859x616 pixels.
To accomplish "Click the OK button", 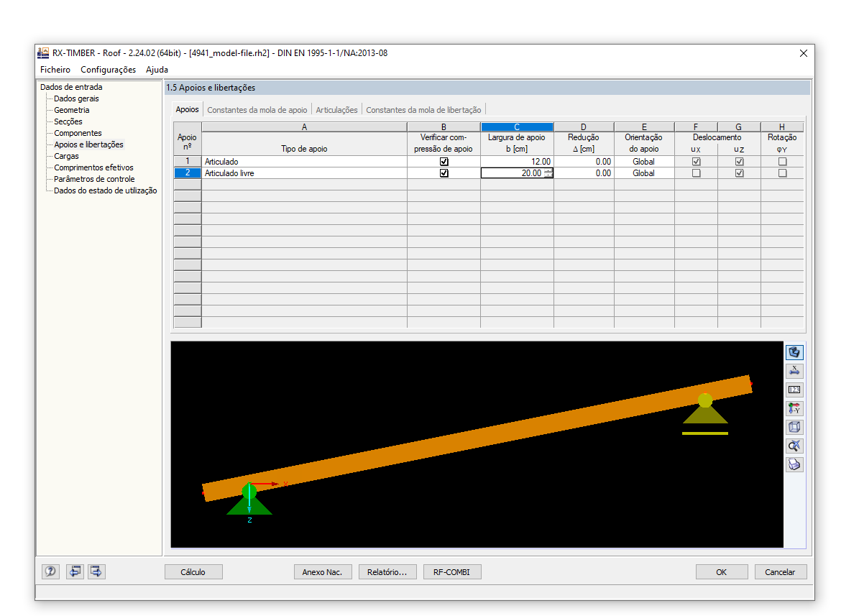I will (x=722, y=572).
